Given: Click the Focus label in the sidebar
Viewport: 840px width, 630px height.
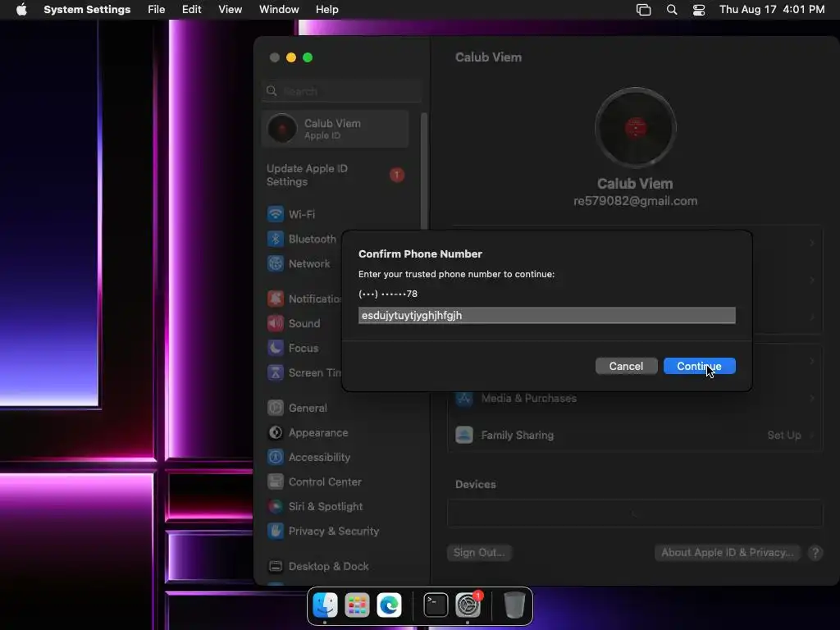Looking at the screenshot, I should [304, 348].
